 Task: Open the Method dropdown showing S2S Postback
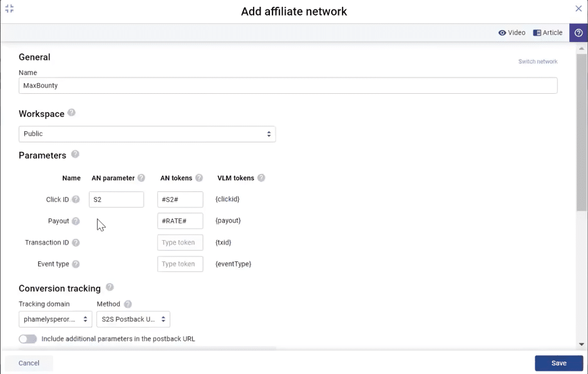[x=133, y=320]
